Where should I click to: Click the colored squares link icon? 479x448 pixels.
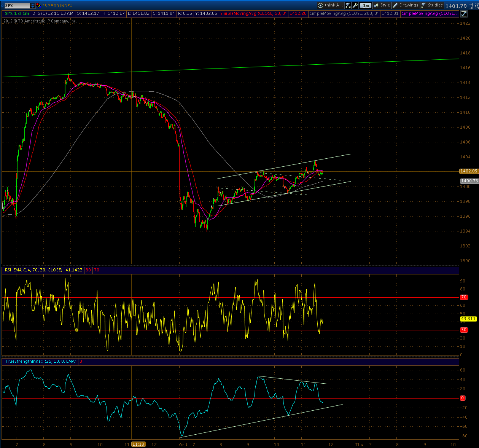coord(38,6)
